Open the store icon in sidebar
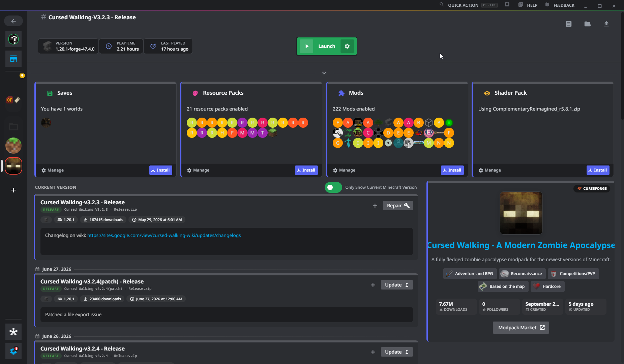This screenshot has height=364, width=624. pos(13,59)
